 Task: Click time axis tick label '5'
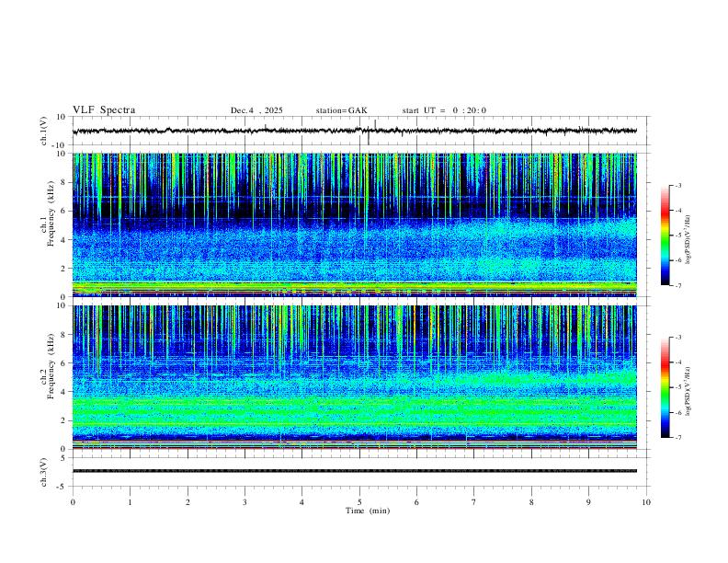click(359, 502)
